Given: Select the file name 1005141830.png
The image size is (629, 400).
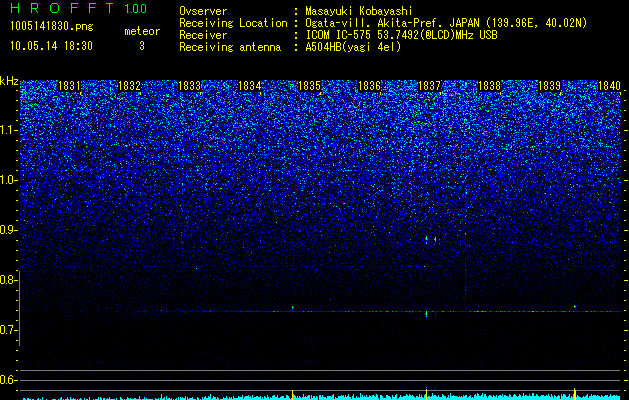Looking at the screenshot, I should coord(52,27).
